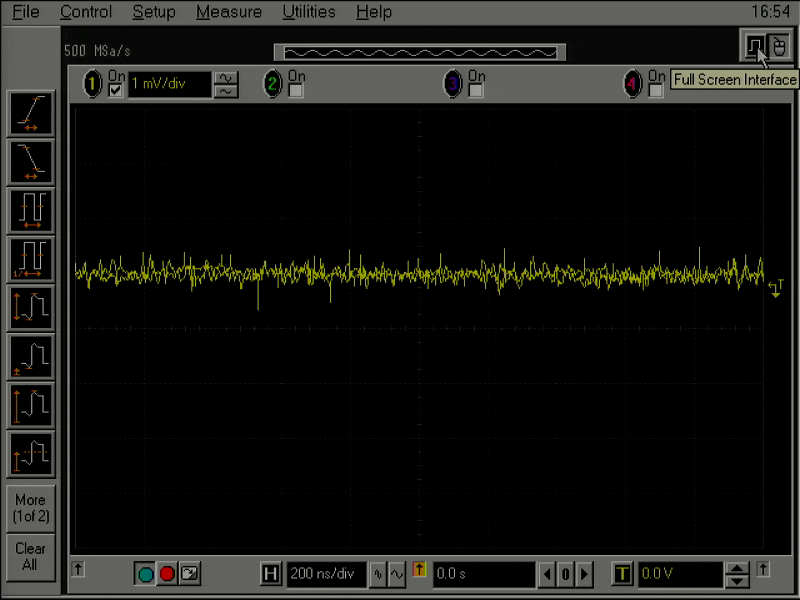Pick the period measurement pulse icon
Screen dimensions: 800x600
(x=30, y=209)
